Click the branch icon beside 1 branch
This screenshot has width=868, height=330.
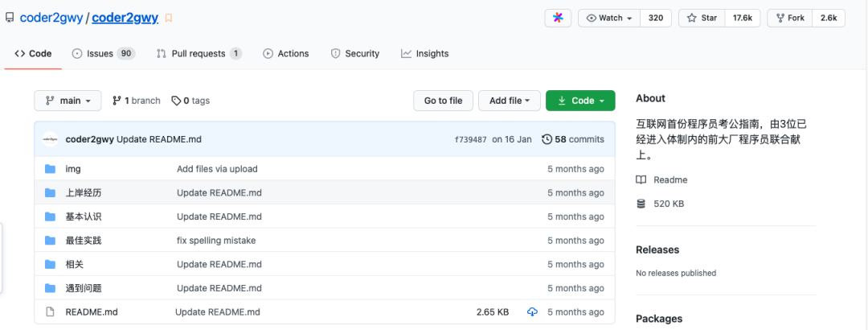117,101
